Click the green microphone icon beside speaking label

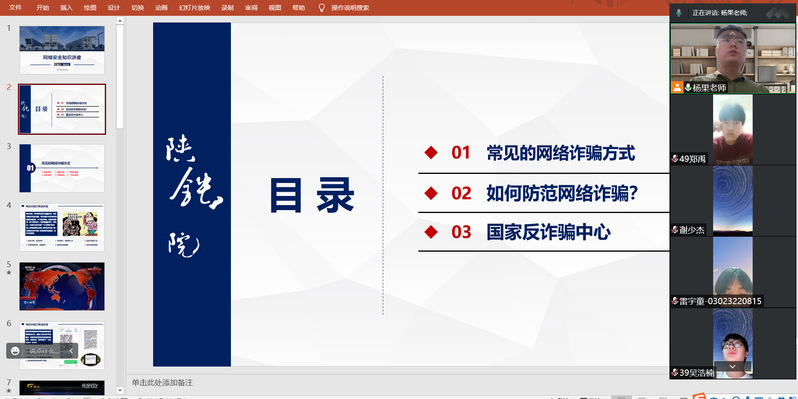click(x=678, y=13)
